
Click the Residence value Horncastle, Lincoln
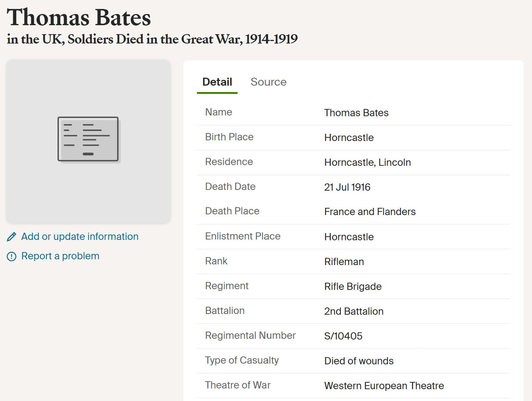click(367, 162)
